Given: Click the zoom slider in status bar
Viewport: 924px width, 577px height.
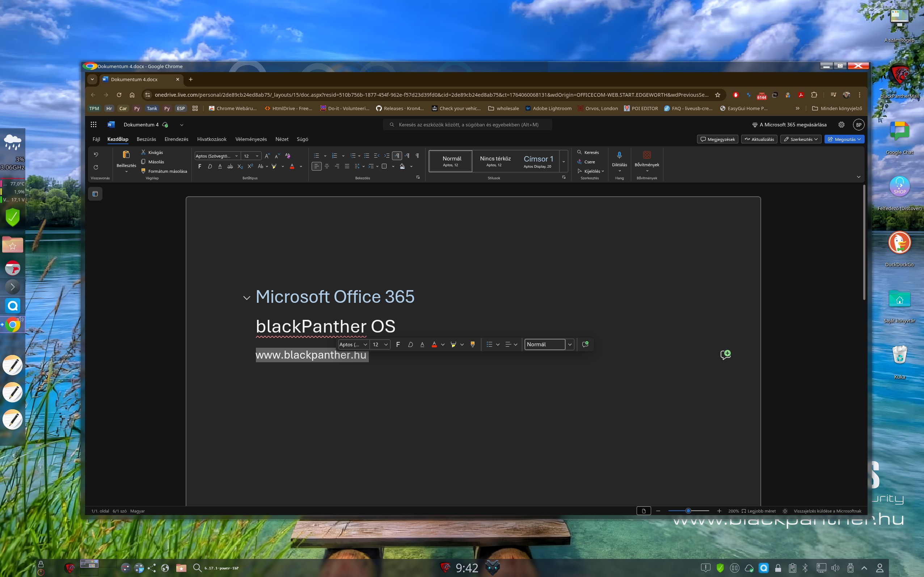Looking at the screenshot, I should click(688, 511).
